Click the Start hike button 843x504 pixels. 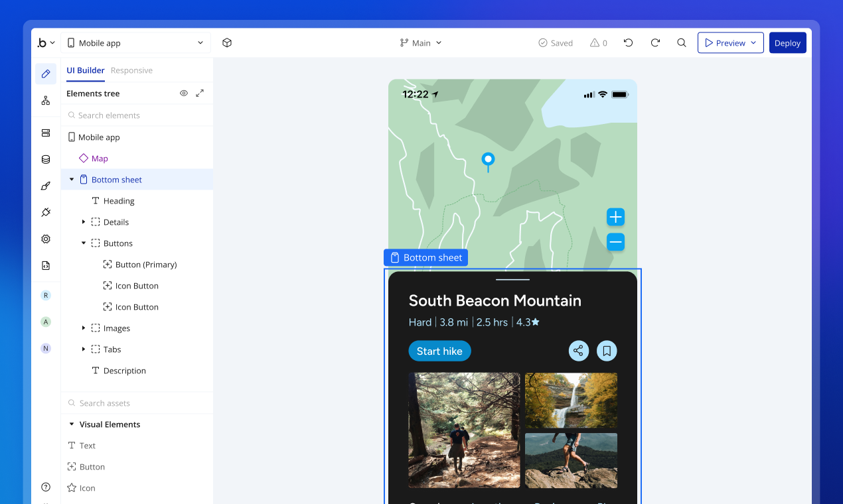pyautogui.click(x=439, y=351)
